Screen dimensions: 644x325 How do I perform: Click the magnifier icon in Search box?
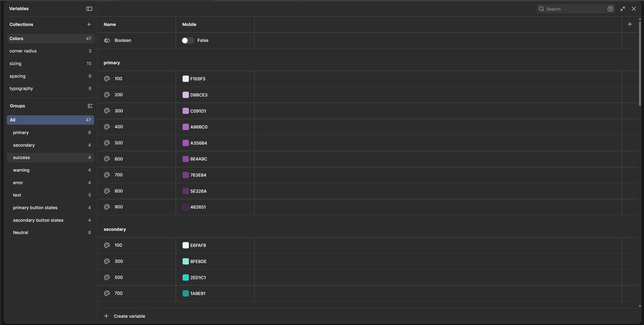[x=541, y=9]
